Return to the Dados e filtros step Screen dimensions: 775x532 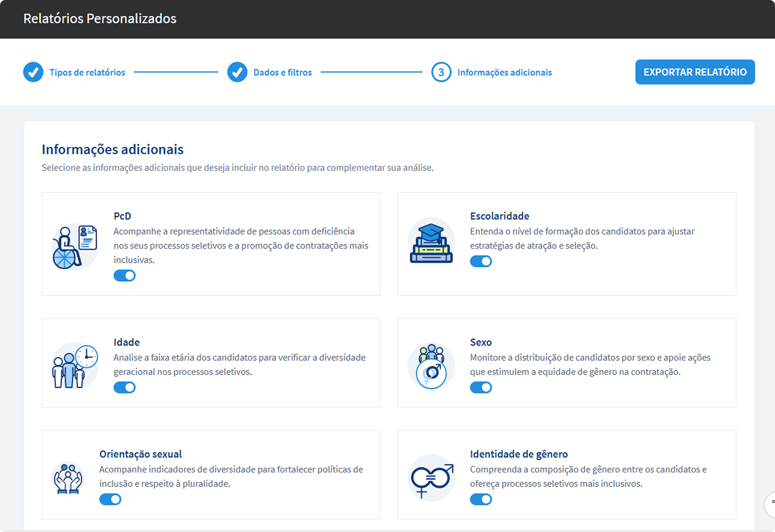point(282,72)
